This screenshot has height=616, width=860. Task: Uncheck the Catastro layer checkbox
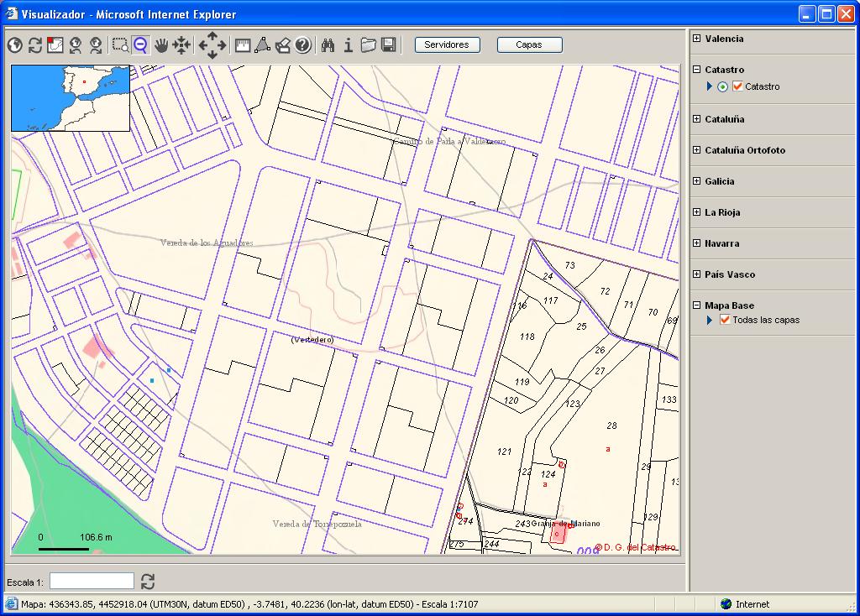click(737, 86)
